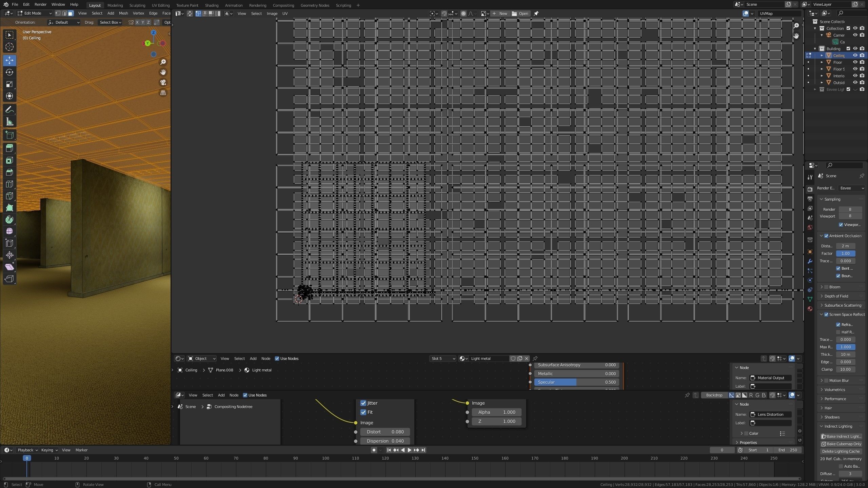Screen dimensions: 868x488
Task: Activate the Scale tool
Action: click(9, 84)
